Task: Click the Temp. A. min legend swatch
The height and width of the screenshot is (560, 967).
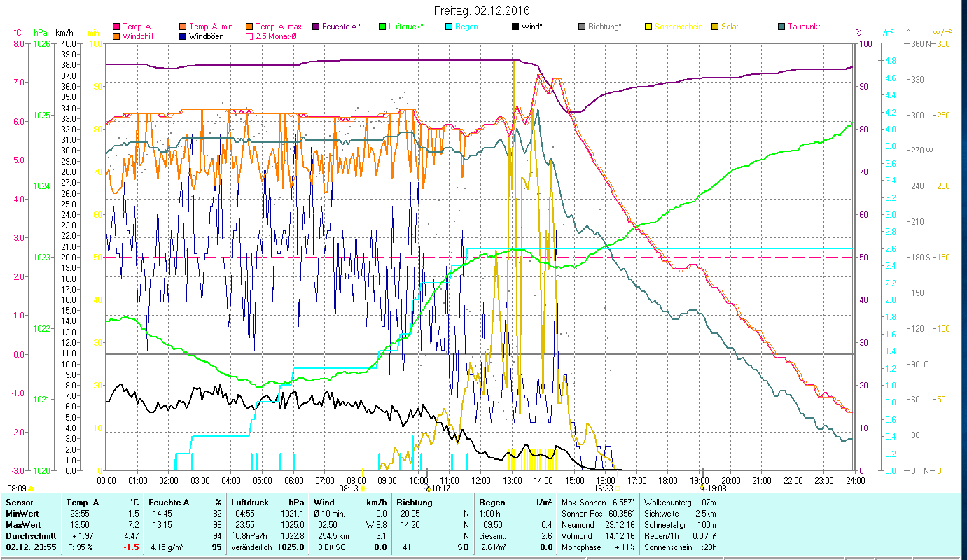Action: (183, 27)
